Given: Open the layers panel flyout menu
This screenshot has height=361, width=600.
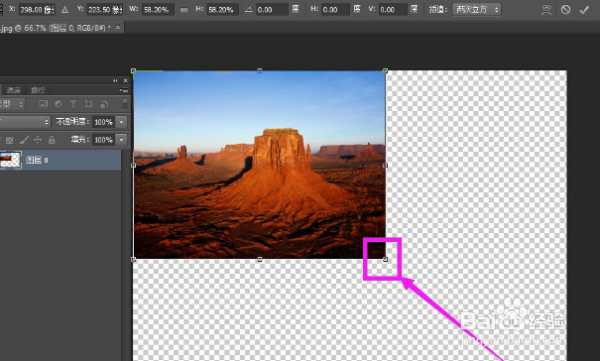Looking at the screenshot, I should coord(124,90).
